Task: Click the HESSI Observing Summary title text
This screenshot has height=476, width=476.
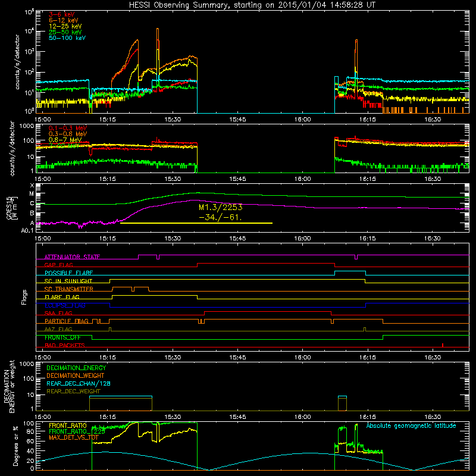Action: pos(252,5)
